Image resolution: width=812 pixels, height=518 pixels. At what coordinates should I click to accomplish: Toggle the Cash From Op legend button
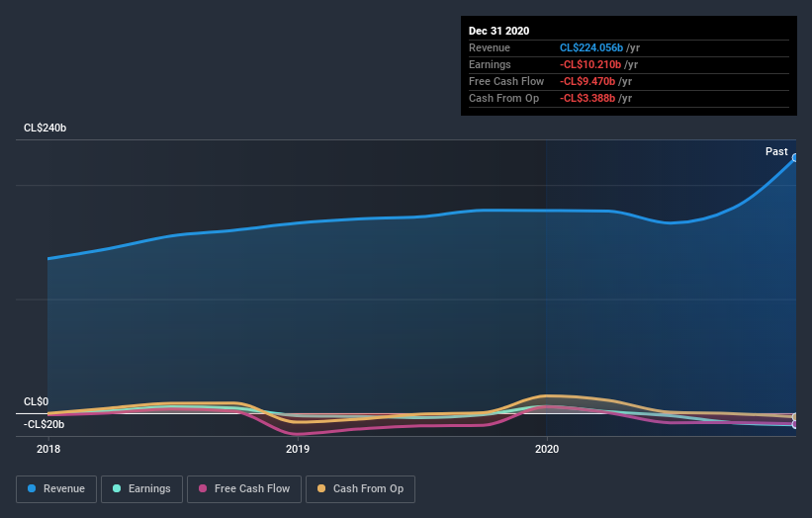[360, 489]
